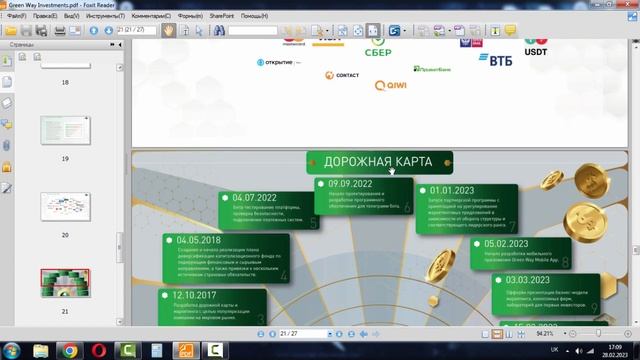
Task: Click the yellow Note comment icon
Action: [510, 30]
